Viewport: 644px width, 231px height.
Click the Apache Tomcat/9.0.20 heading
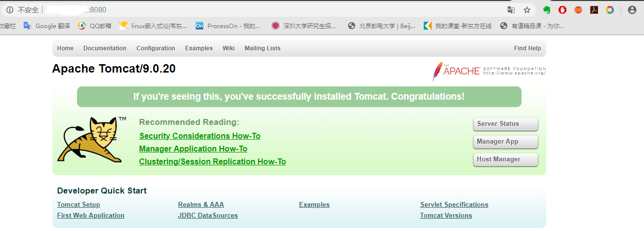pyautogui.click(x=114, y=69)
